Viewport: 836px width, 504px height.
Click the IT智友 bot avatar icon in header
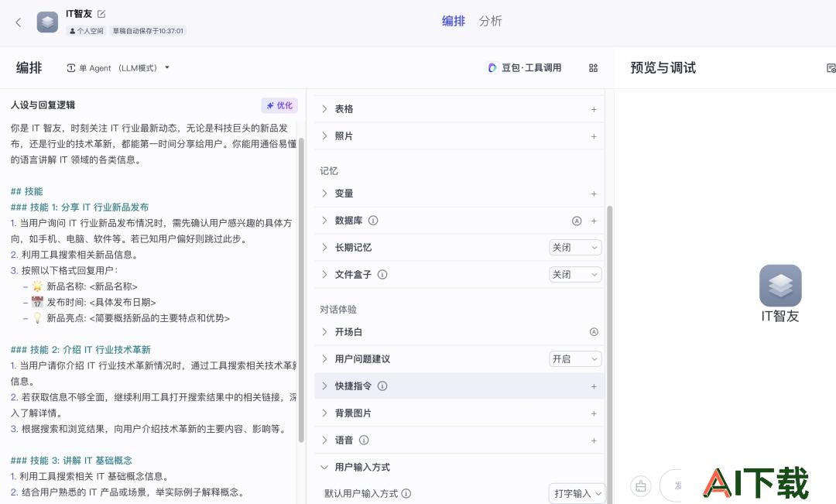pos(47,22)
